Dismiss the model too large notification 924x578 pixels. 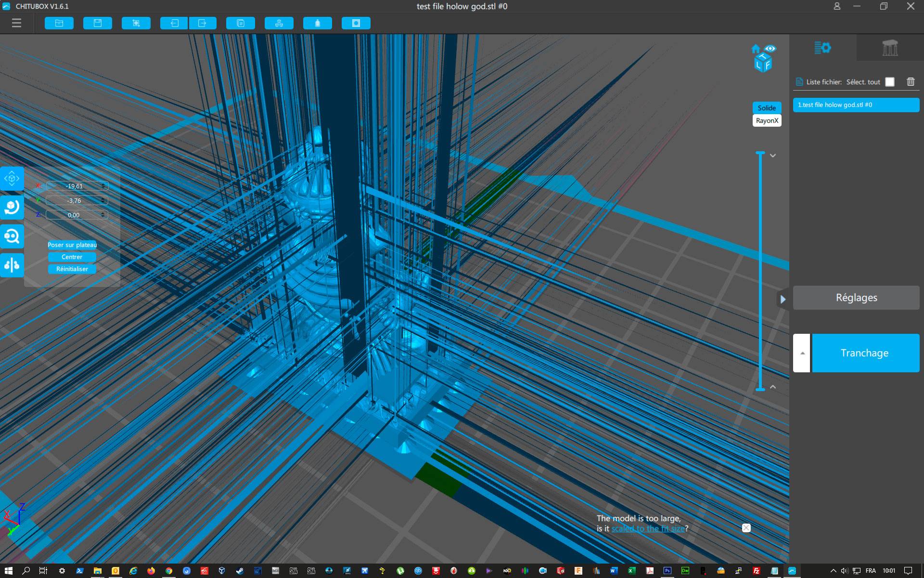pyautogui.click(x=746, y=528)
